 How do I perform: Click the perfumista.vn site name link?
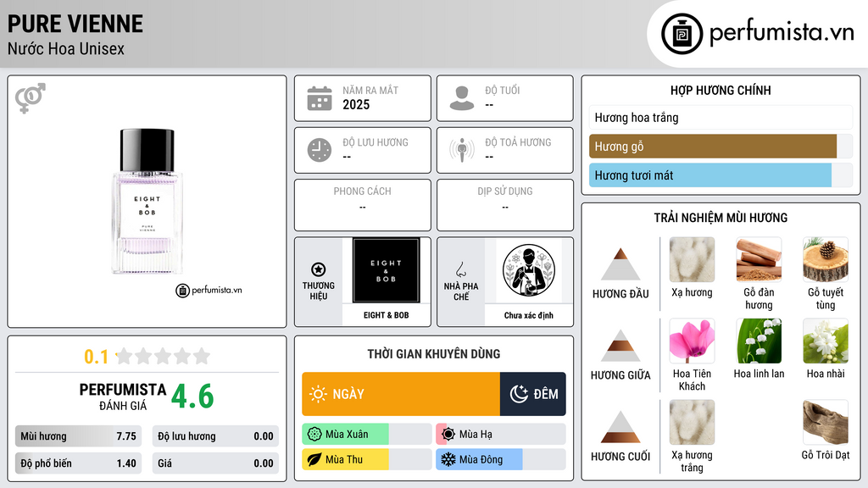tap(782, 32)
